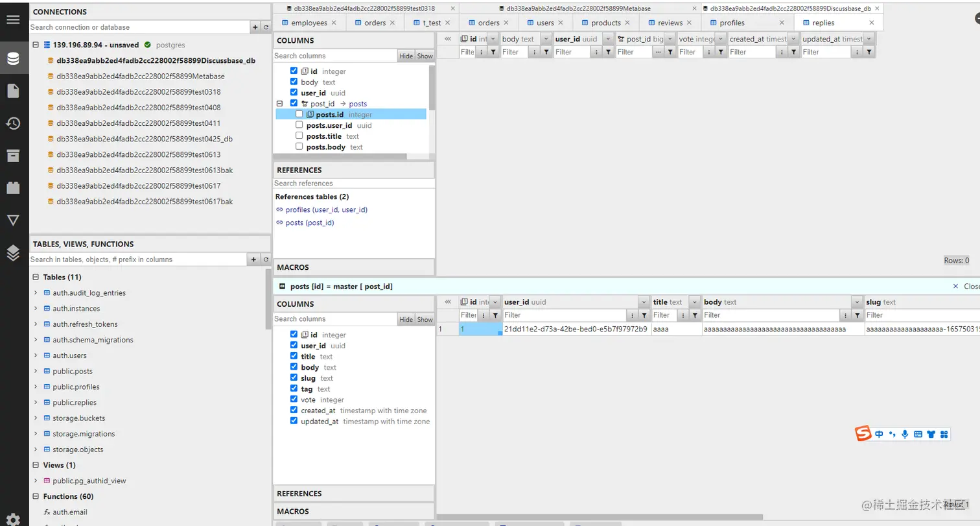
Task: Click Hide button in posts columns search
Action: pyautogui.click(x=406, y=319)
